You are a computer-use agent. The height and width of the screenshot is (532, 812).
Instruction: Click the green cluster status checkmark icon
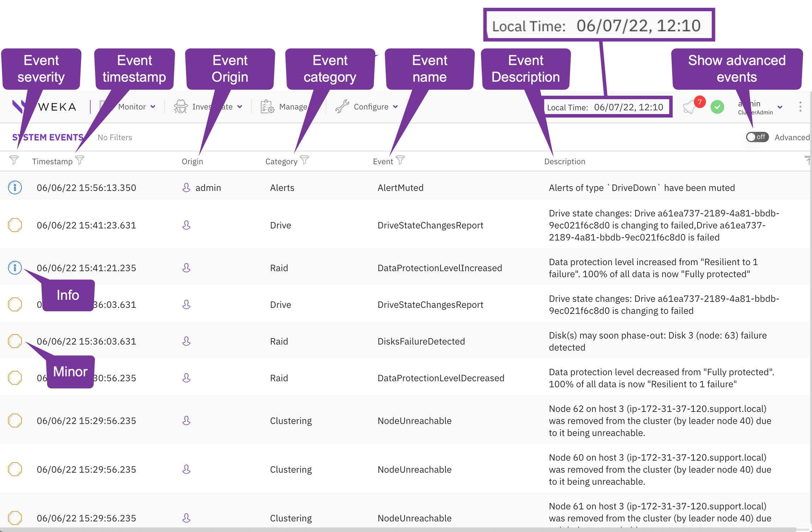point(717,107)
